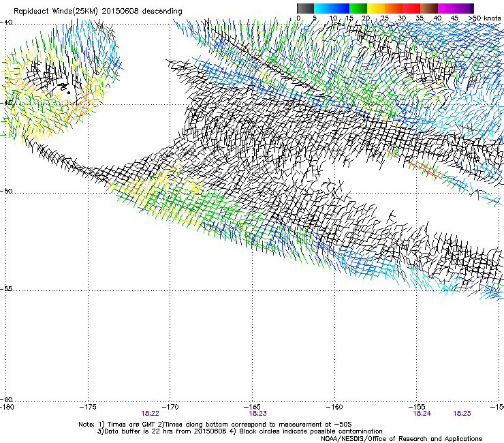Select the -55 latitude axis label

[6, 289]
